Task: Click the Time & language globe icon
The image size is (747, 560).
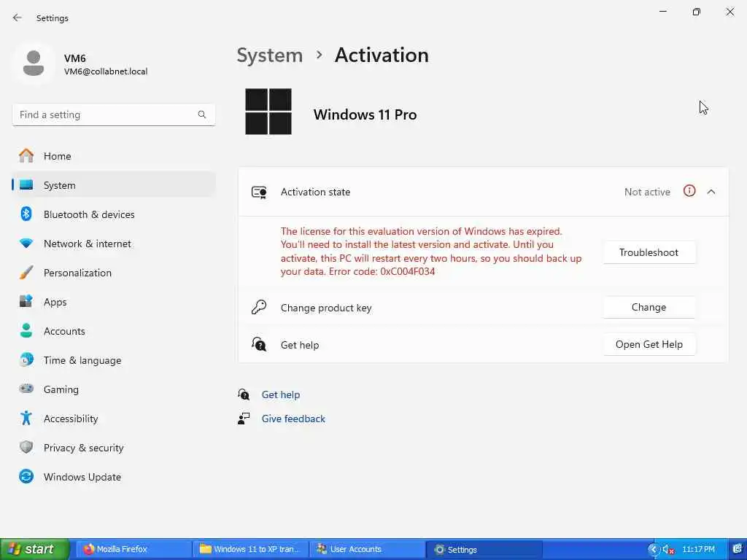Action: tap(26, 359)
